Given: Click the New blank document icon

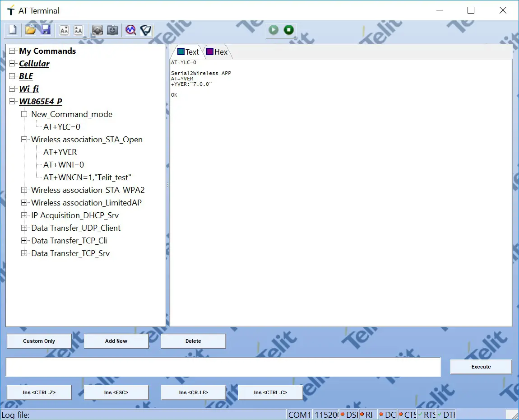Looking at the screenshot, I should click(x=13, y=30).
